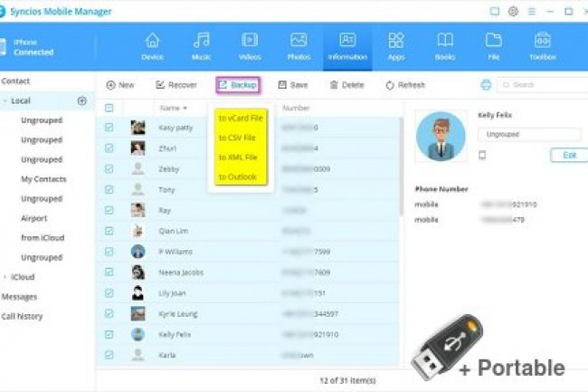Expand the iCloud contacts group

click(x=5, y=277)
